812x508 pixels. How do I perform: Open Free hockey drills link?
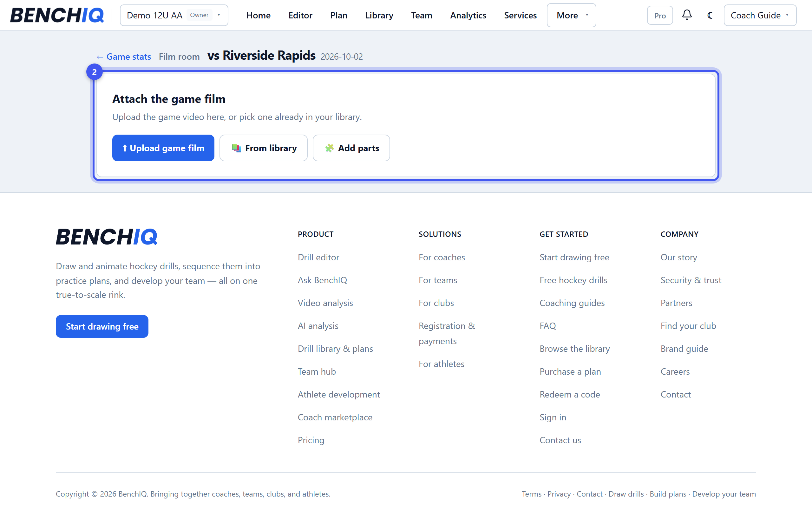pyautogui.click(x=573, y=280)
